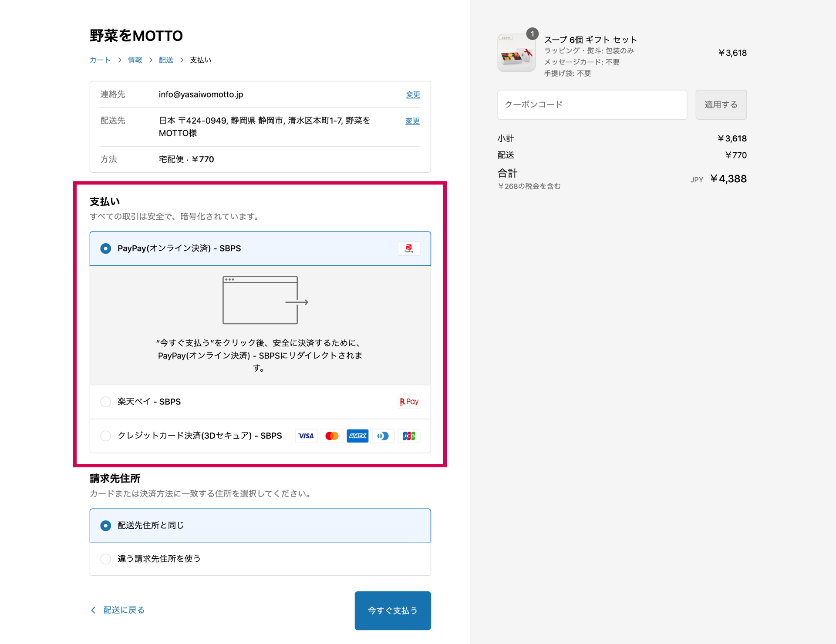Viewport: 836px width, 644px height.
Task: Click the PayPay logo icon
Action: 408,248
